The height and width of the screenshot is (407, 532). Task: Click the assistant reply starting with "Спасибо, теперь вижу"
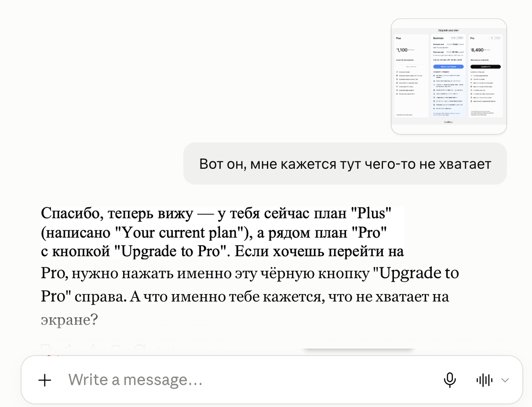(x=250, y=267)
